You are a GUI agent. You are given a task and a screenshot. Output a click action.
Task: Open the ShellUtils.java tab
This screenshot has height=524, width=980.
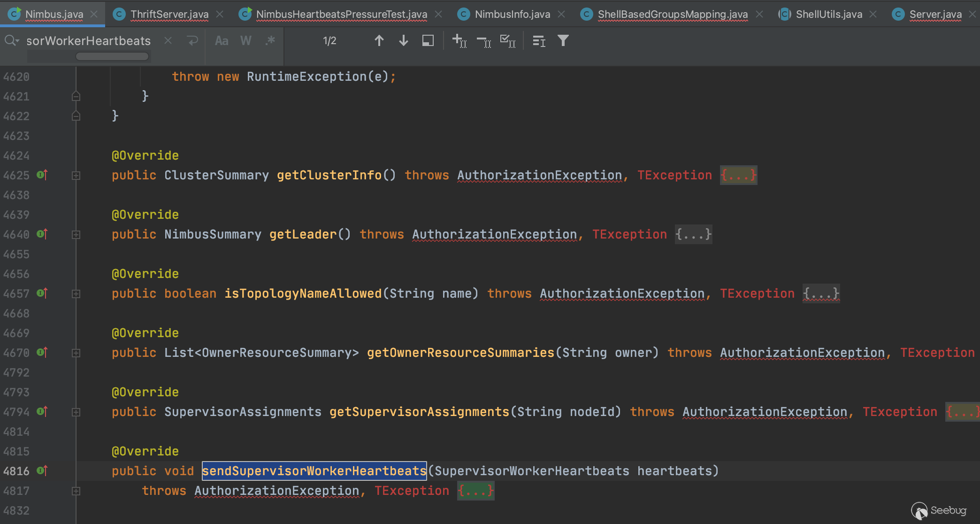pos(828,14)
